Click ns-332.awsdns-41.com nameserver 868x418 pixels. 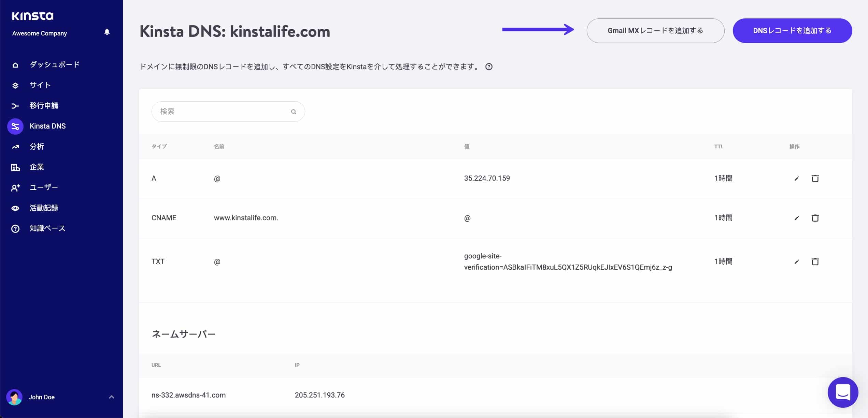pos(188,395)
